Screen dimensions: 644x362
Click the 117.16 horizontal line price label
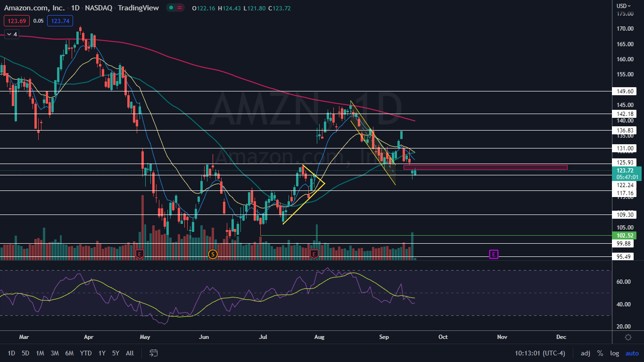click(x=625, y=193)
